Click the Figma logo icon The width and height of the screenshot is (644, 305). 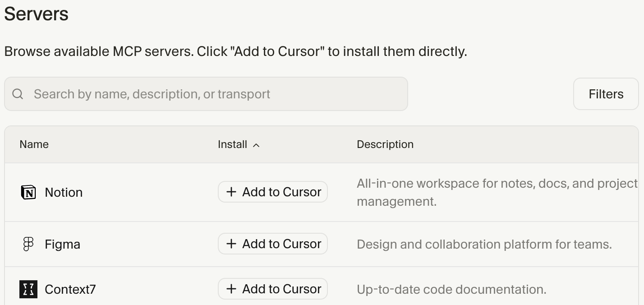click(28, 244)
